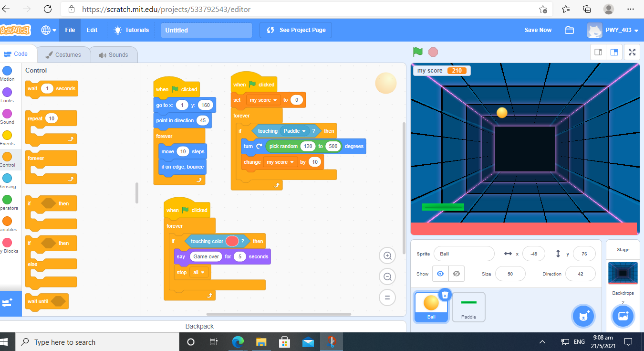Click the green flag to start project
The height and width of the screenshot is (351, 644).
pos(418,52)
